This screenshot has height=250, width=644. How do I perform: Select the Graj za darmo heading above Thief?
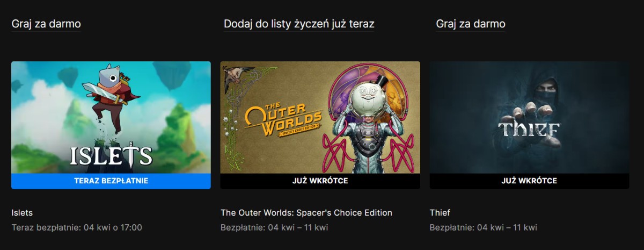[x=471, y=24]
